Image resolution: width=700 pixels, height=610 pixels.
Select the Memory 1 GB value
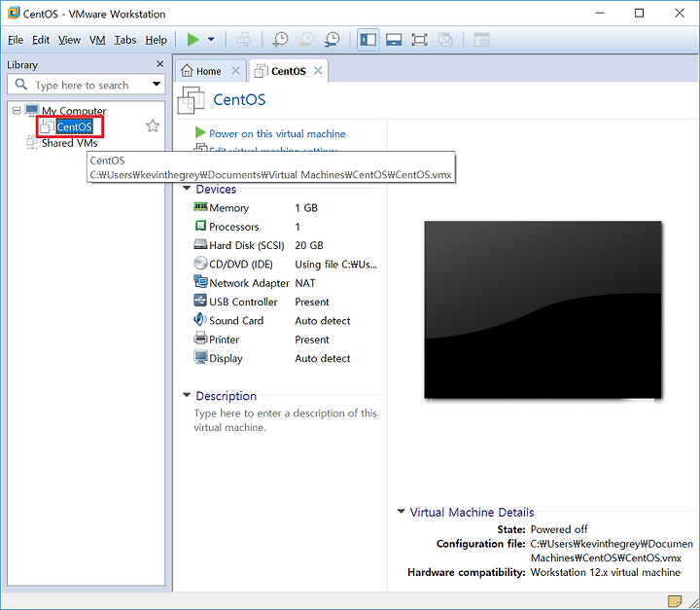click(306, 208)
